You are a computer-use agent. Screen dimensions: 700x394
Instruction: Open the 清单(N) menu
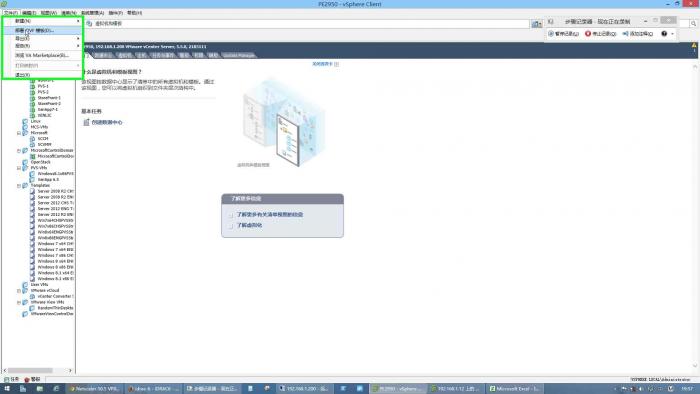[69, 13]
